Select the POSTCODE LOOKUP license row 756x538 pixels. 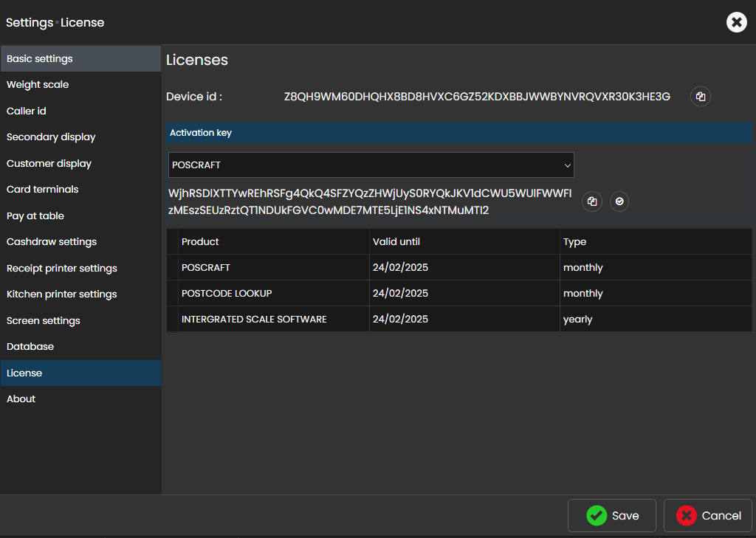tap(227, 294)
